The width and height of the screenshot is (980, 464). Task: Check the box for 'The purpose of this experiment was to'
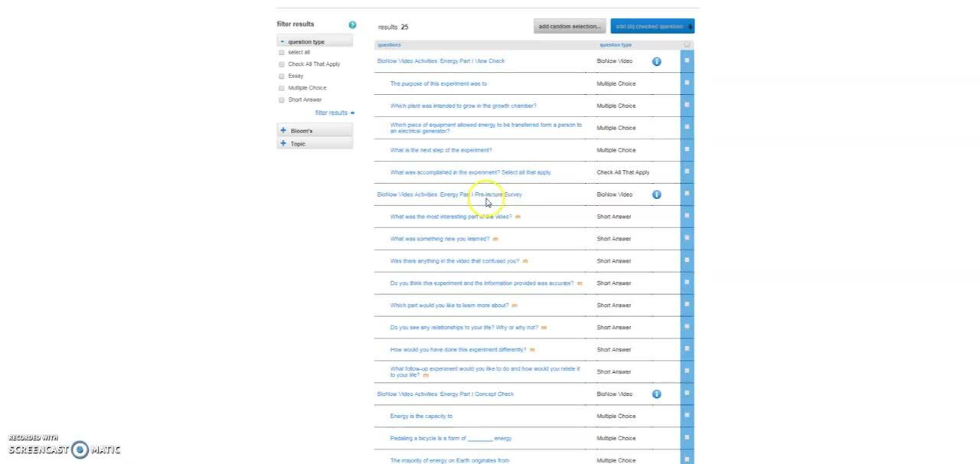point(687,83)
